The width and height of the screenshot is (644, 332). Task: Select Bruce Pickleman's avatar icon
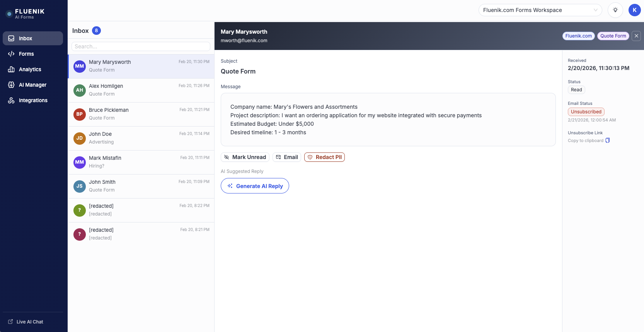click(80, 114)
